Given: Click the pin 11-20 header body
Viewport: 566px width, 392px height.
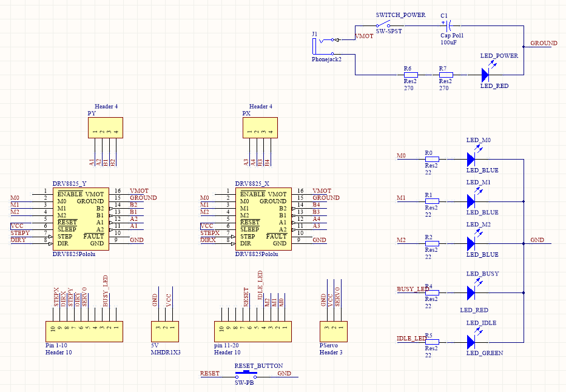Looking at the screenshot, I should click(252, 331).
